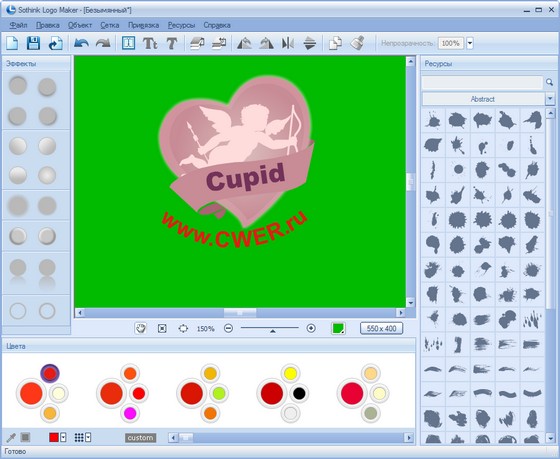Screen dimensions: 560x459
Task: Choose the single T text style tool
Action: click(x=172, y=43)
